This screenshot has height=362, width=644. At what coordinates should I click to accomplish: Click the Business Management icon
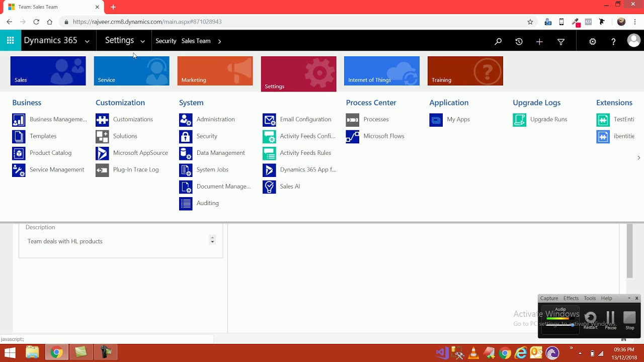click(19, 120)
